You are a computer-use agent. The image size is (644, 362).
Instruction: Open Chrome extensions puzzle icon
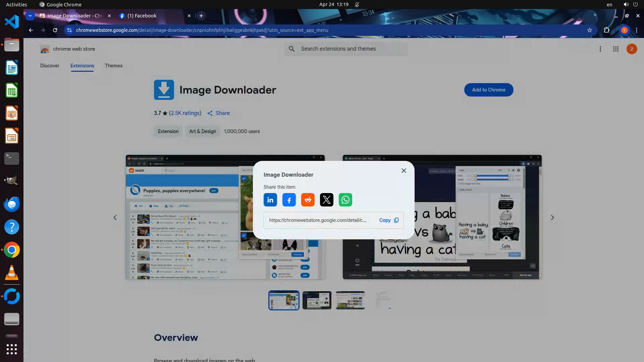click(606, 30)
